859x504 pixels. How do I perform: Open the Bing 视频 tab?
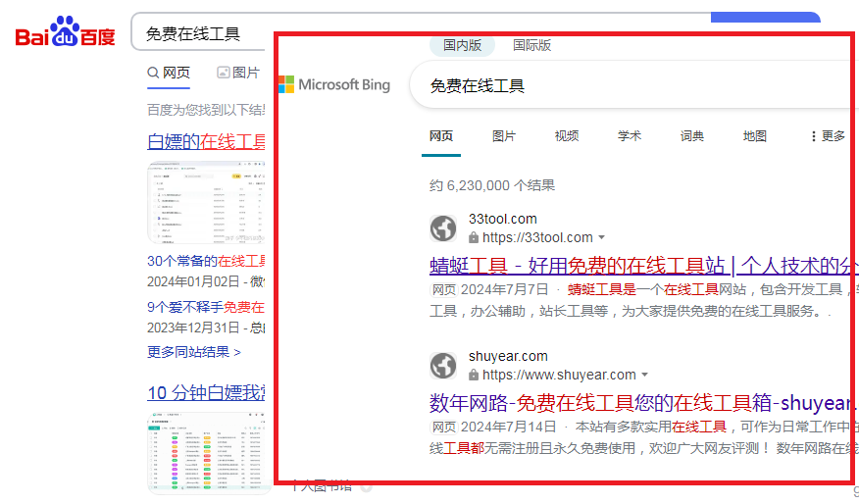click(566, 136)
